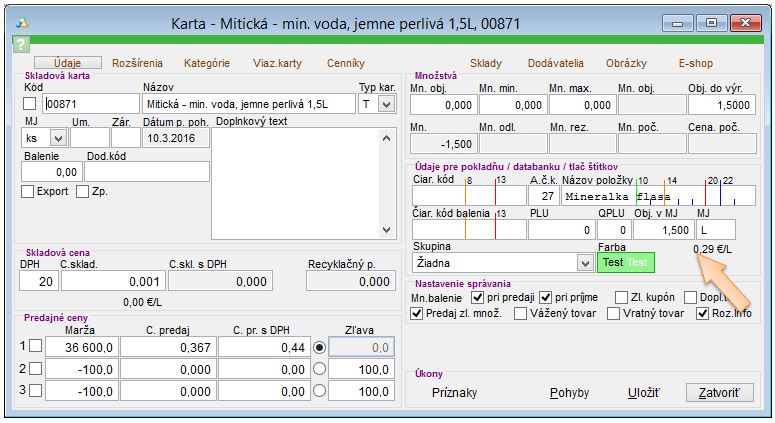
Task: Enable the Vážený tovar checkbox
Action: [x=520, y=313]
